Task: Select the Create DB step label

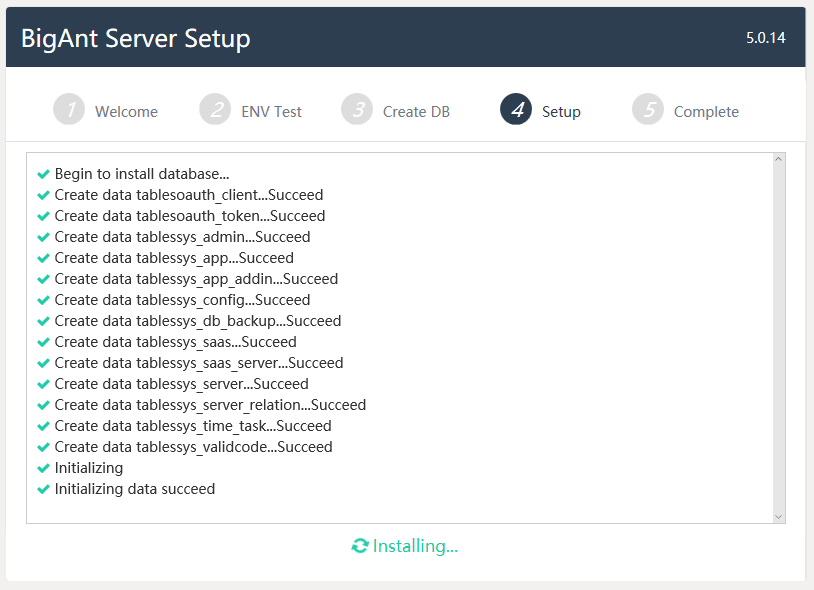Action: click(x=416, y=112)
